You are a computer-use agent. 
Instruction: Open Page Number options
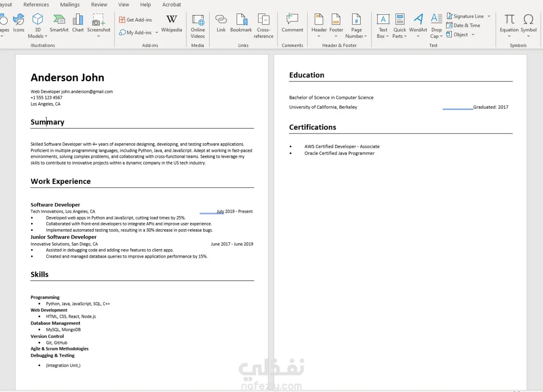point(356,26)
